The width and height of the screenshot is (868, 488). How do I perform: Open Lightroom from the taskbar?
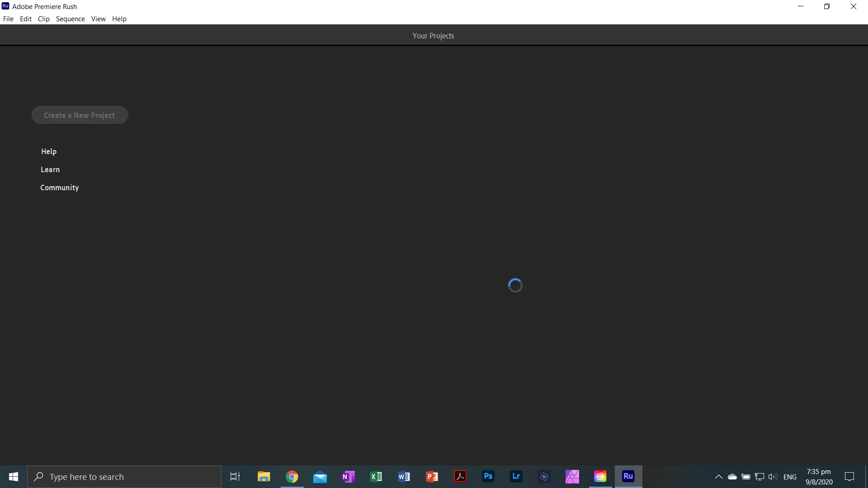tap(516, 476)
